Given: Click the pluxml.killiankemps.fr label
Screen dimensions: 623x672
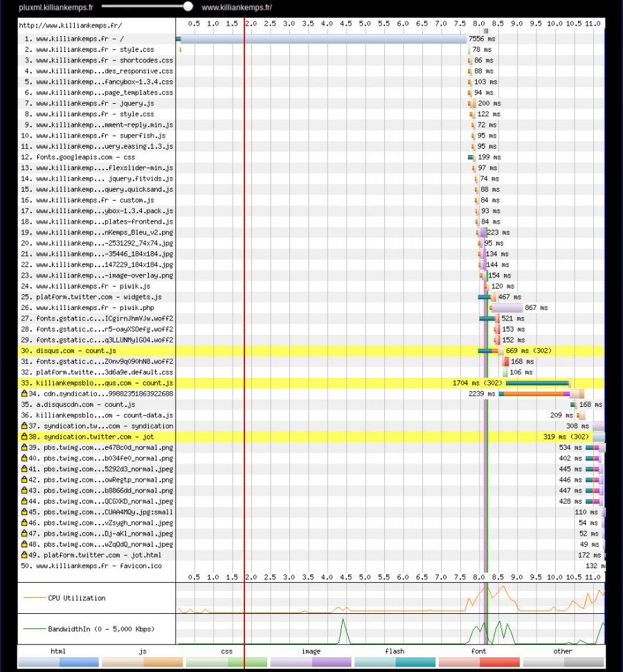Looking at the screenshot, I should [x=56, y=8].
